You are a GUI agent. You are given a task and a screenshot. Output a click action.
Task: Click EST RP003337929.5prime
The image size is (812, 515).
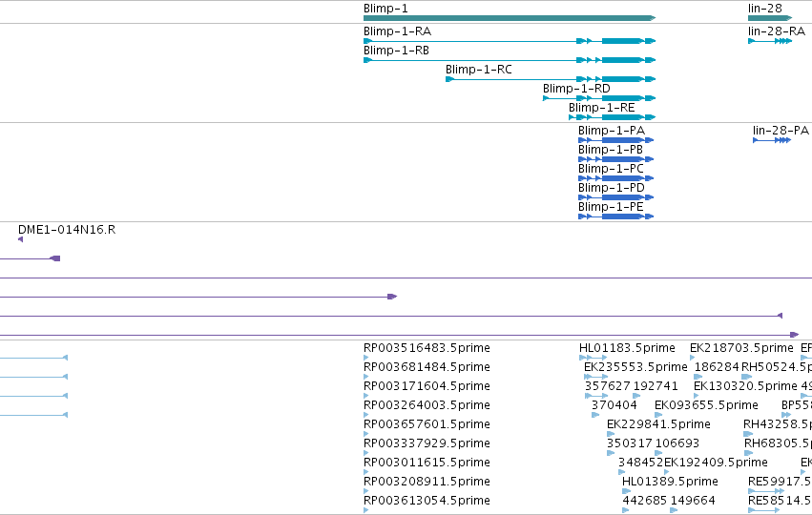click(x=427, y=443)
